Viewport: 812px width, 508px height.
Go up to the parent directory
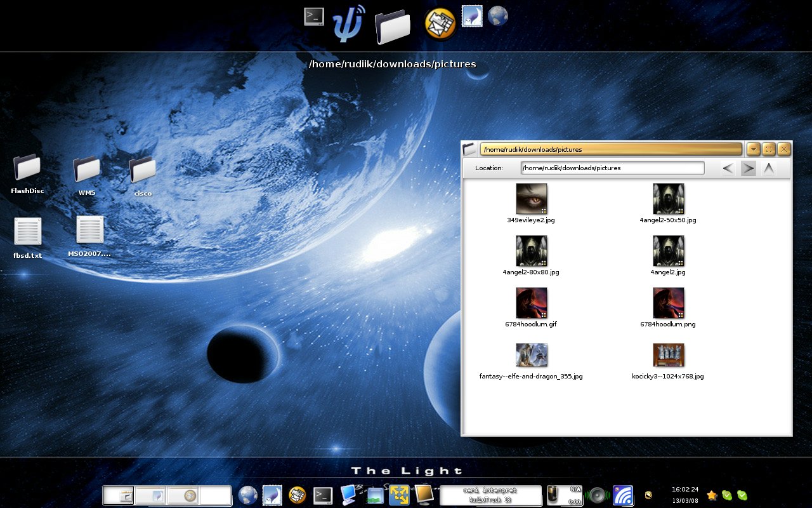coord(768,168)
